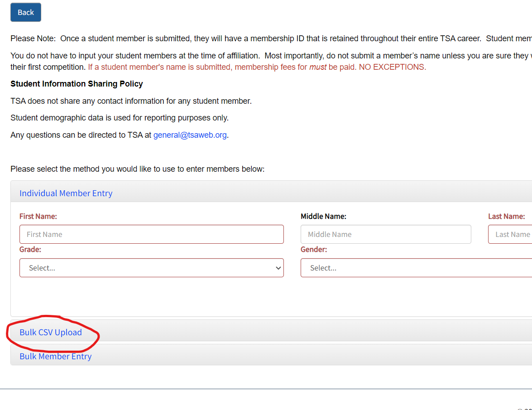Viewport: 532px width, 410px height.
Task: Click the red First Name label
Action: click(38, 217)
